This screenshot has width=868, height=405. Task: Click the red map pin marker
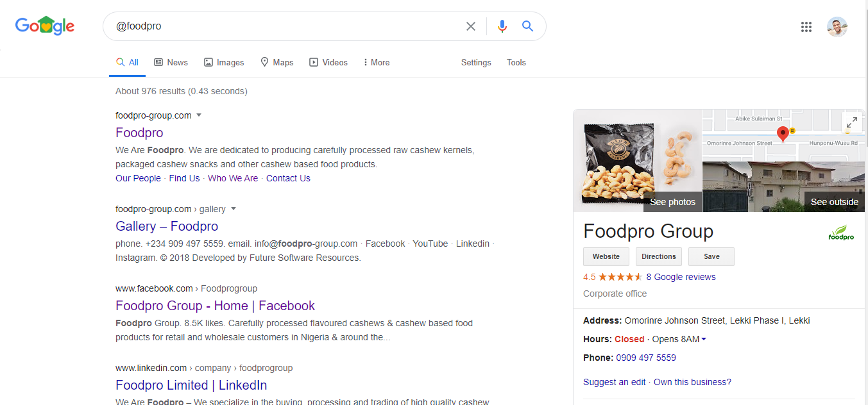click(783, 134)
